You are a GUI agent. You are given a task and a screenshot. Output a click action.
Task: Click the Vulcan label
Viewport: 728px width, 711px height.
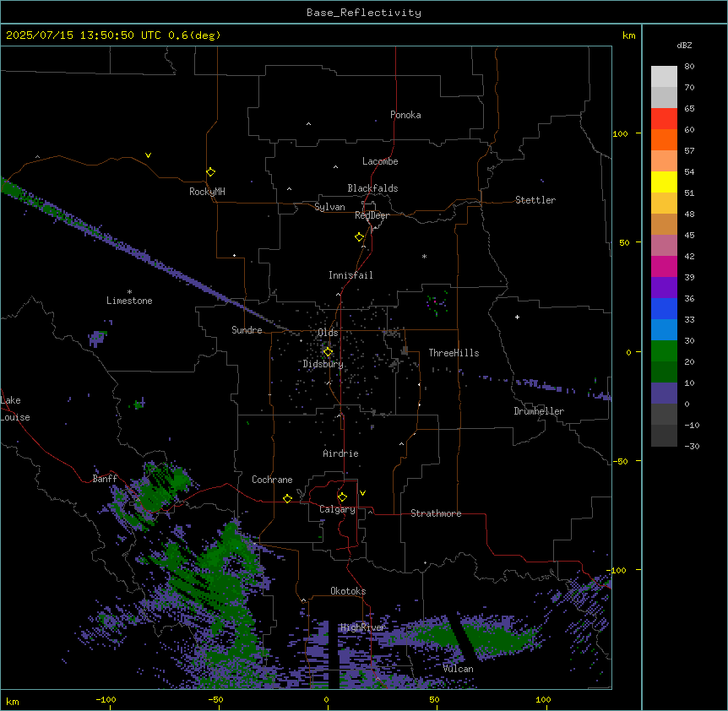(459, 669)
